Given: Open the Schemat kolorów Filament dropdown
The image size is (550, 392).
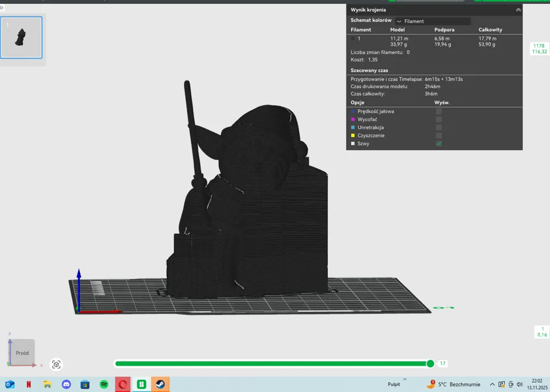Looking at the screenshot, I should [x=432, y=21].
